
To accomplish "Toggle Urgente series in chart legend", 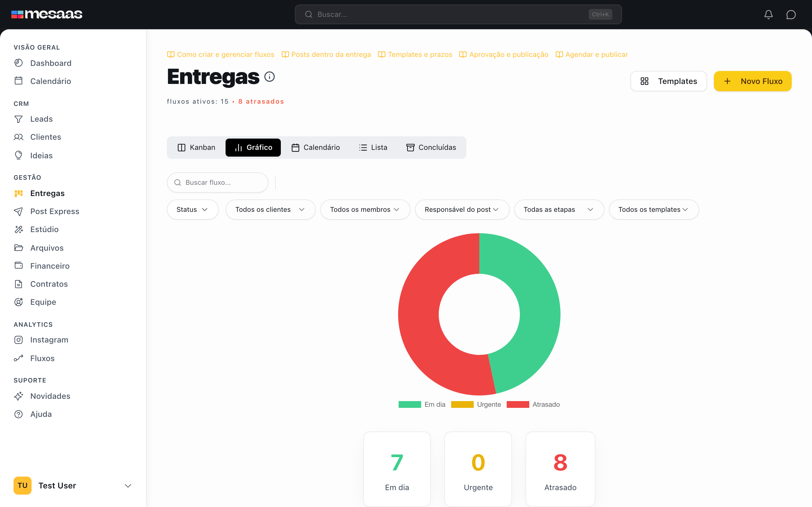I will (476, 404).
